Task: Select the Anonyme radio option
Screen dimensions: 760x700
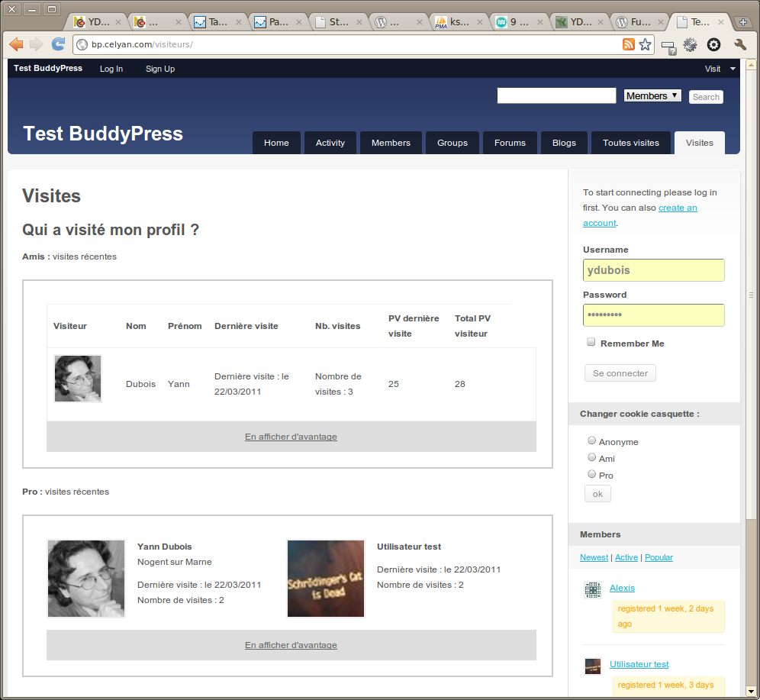Action: [x=592, y=440]
